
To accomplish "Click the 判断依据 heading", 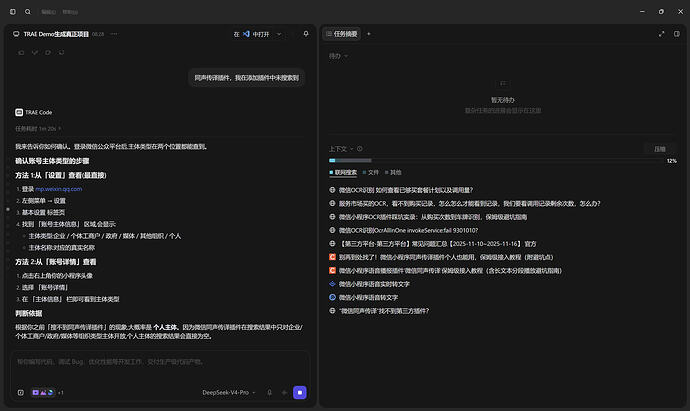I will click(29, 313).
